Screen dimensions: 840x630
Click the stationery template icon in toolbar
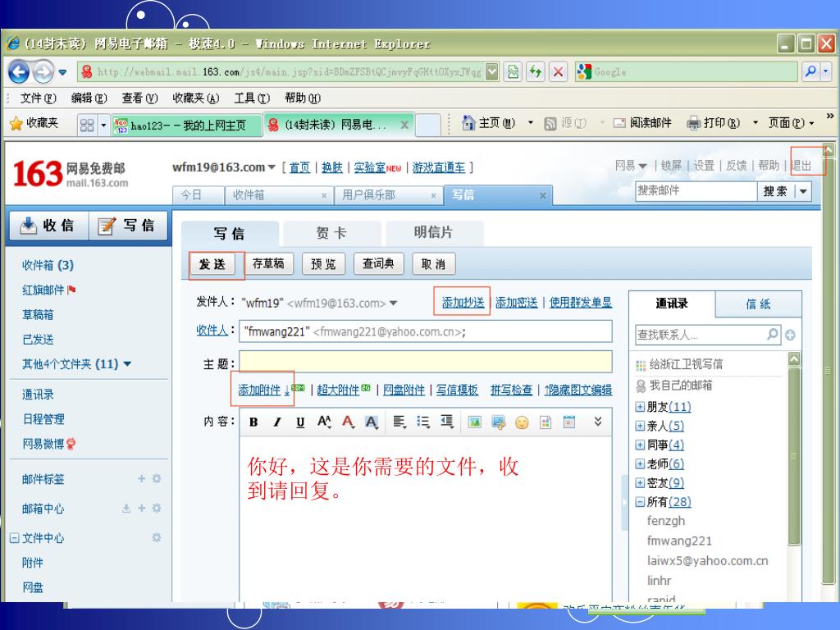coord(546,422)
